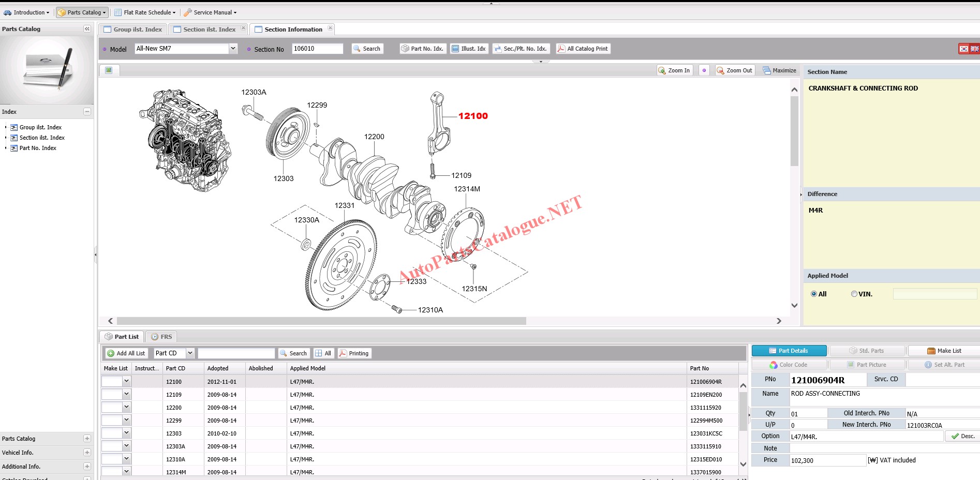
Task: Select the VIN. radio button
Action: click(854, 294)
